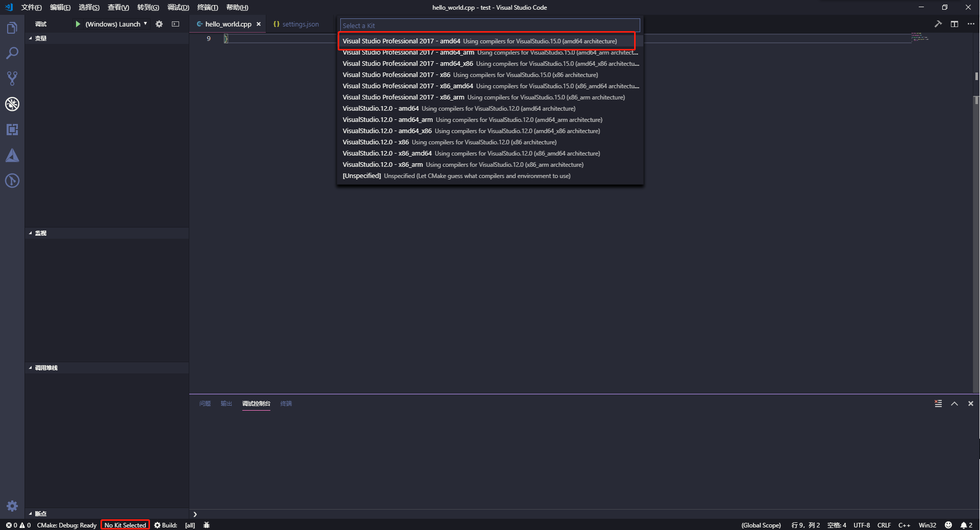980x530 pixels.
Task: Open notifications bell in status bar
Action: 967,525
